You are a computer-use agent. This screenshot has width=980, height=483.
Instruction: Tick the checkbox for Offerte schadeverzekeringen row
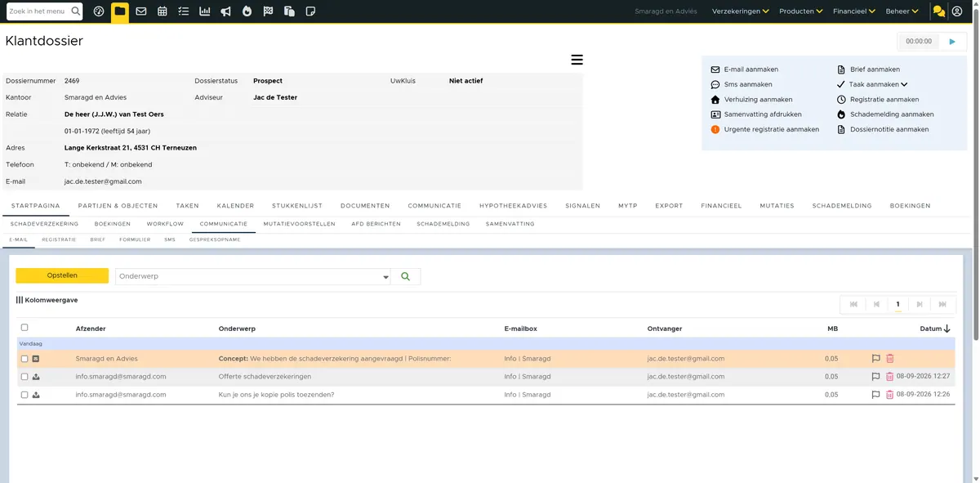[24, 377]
